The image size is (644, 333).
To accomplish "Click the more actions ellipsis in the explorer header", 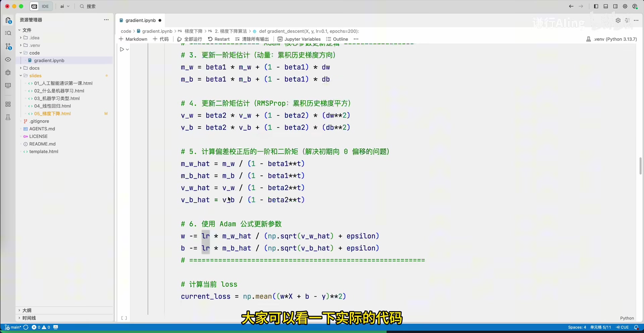I will point(106,20).
